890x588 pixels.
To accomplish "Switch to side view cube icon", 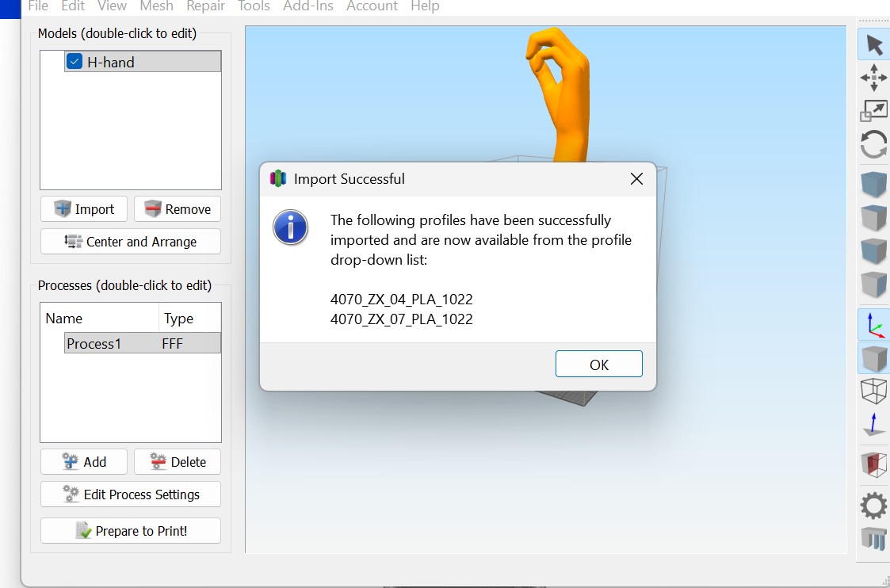I will (873, 284).
